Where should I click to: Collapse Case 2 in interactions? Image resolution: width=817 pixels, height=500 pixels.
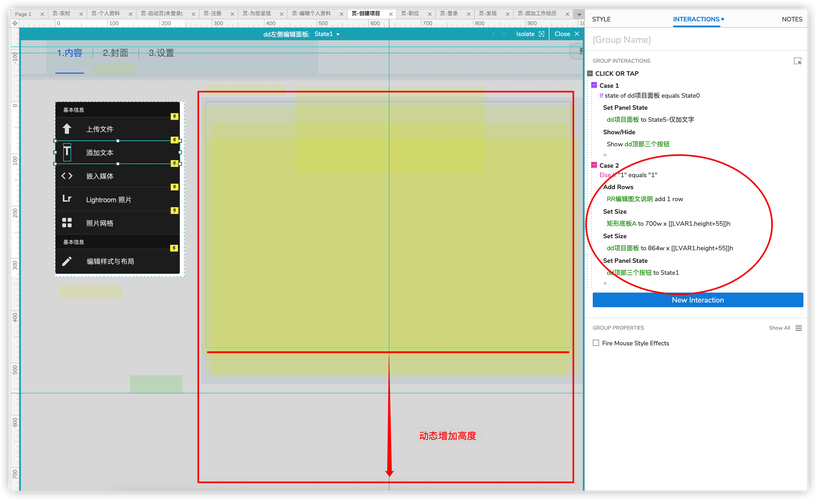pyautogui.click(x=593, y=165)
